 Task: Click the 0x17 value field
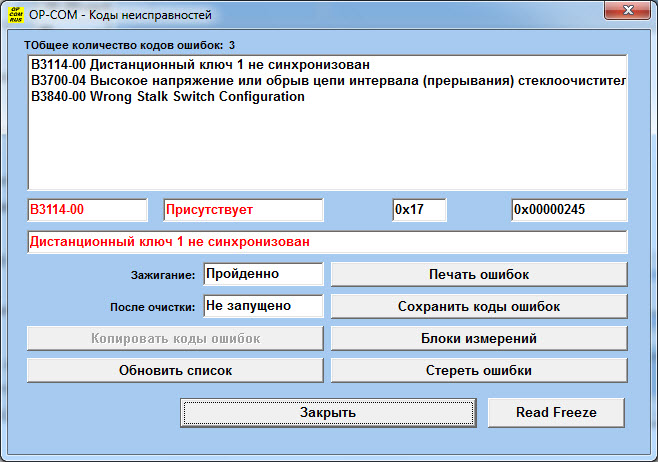419,209
